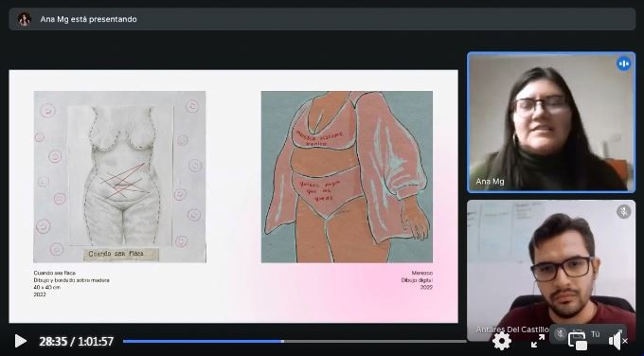Select the Ana Mg video tile
The height and width of the screenshot is (356, 644).
(551, 122)
